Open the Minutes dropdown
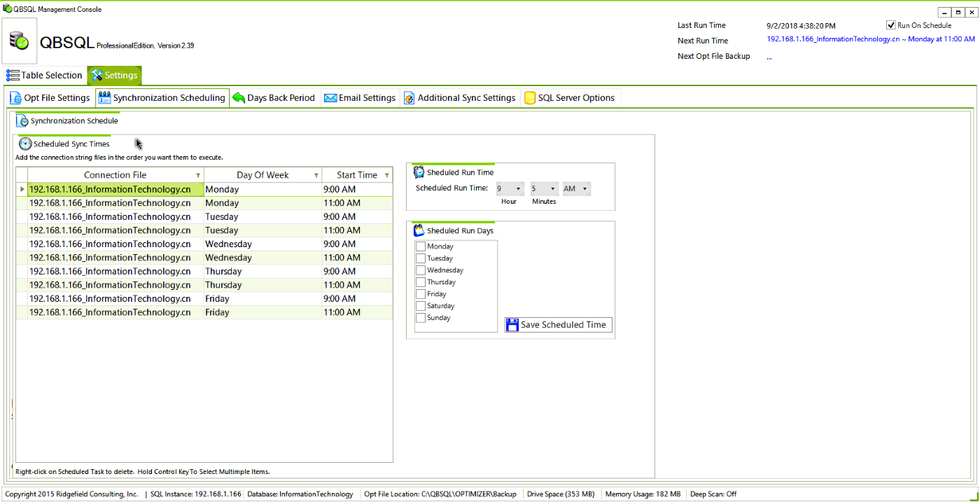 [544, 188]
